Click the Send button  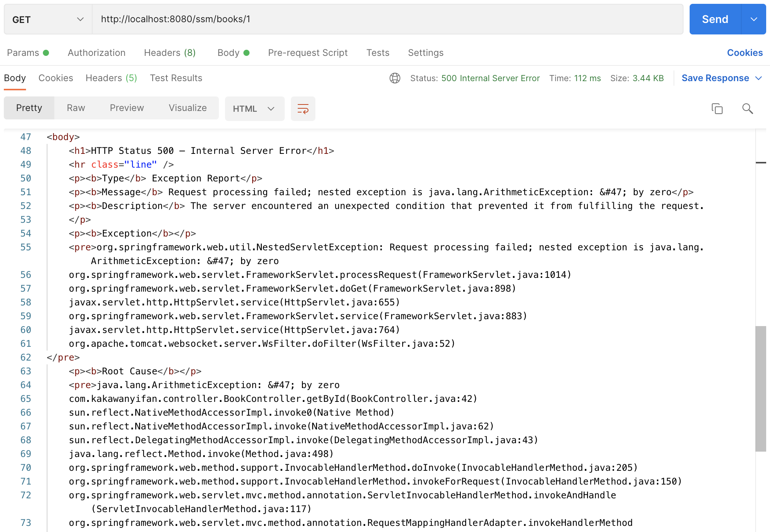pos(715,20)
